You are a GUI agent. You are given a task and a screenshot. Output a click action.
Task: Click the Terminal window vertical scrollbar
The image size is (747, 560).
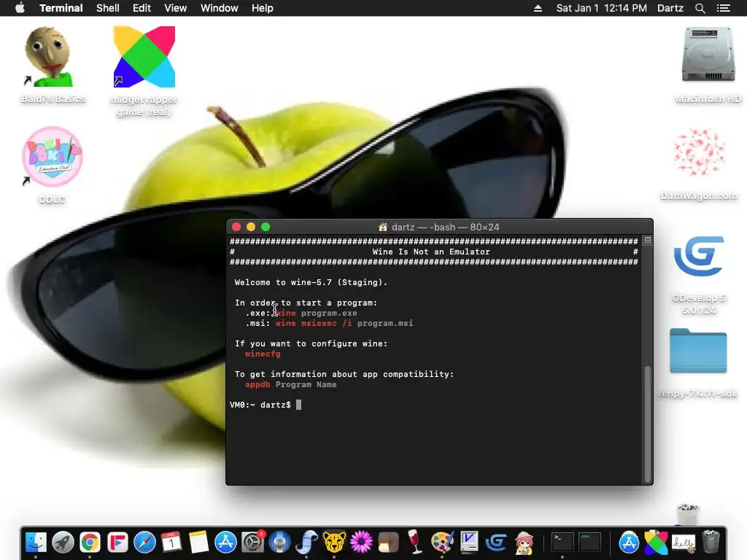point(648,424)
